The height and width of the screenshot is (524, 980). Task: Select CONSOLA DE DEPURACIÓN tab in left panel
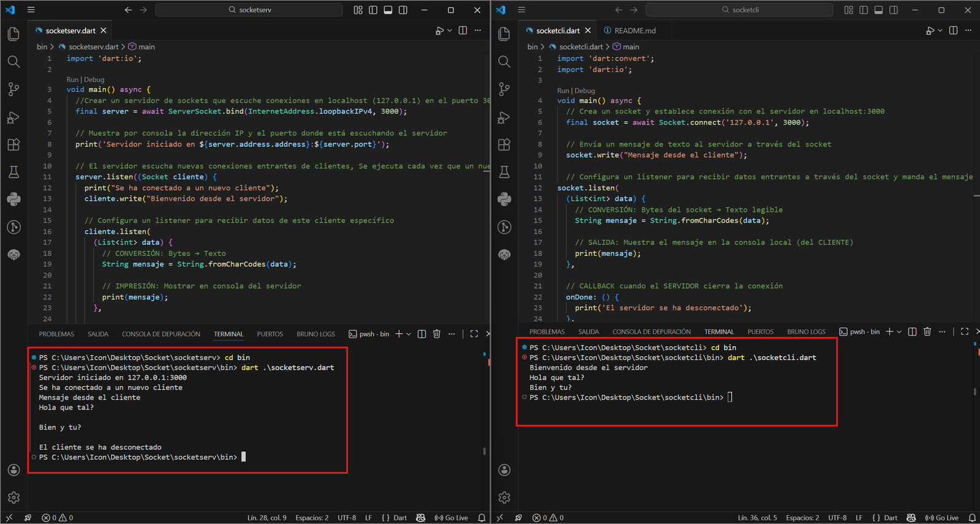[160, 334]
